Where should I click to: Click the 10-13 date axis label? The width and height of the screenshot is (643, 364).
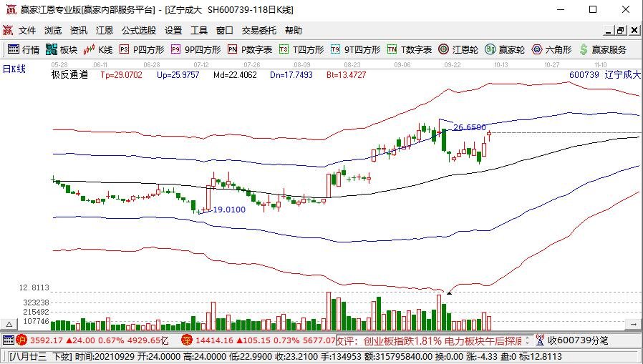coord(501,64)
